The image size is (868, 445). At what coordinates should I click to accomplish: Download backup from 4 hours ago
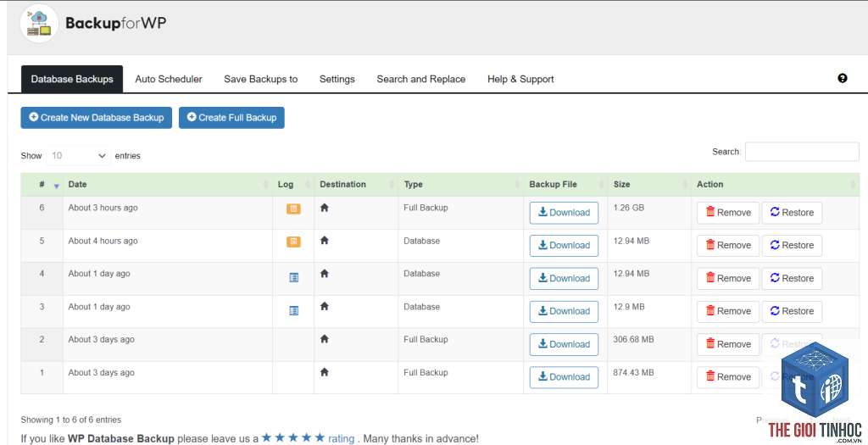pyautogui.click(x=564, y=245)
